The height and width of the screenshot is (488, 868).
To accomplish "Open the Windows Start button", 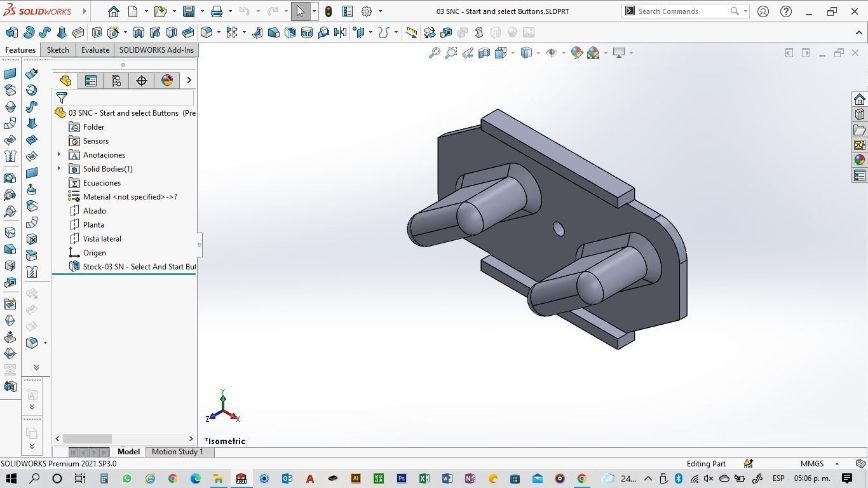I will [x=11, y=478].
